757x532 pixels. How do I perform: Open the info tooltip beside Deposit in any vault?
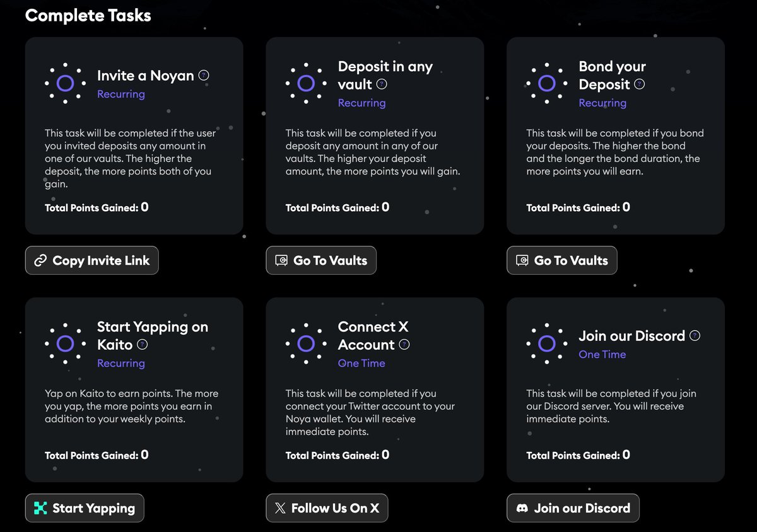pyautogui.click(x=382, y=84)
